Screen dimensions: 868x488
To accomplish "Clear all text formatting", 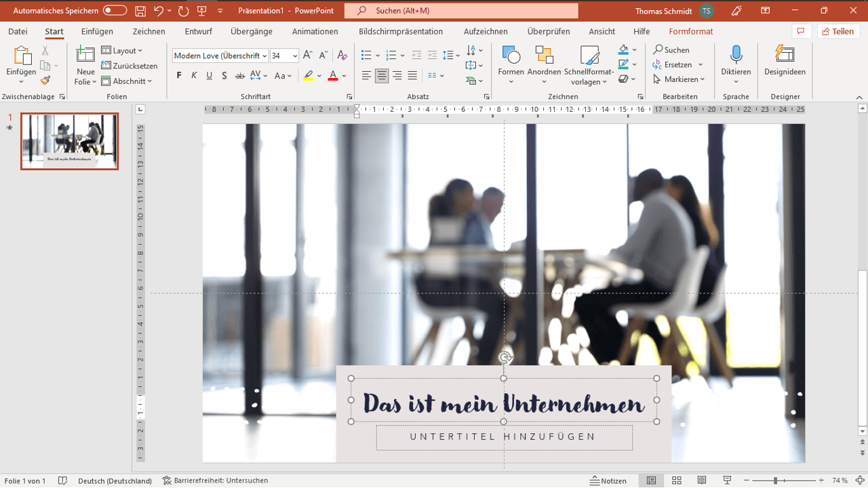I will 342,56.
